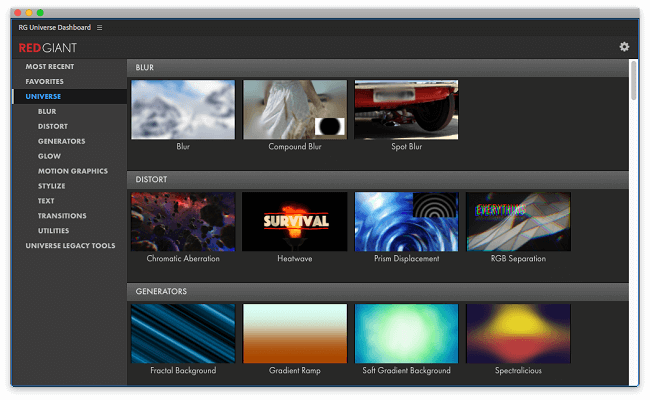Pick the Fractal Background generator thumbnail
The height and width of the screenshot is (400, 650).
(183, 334)
